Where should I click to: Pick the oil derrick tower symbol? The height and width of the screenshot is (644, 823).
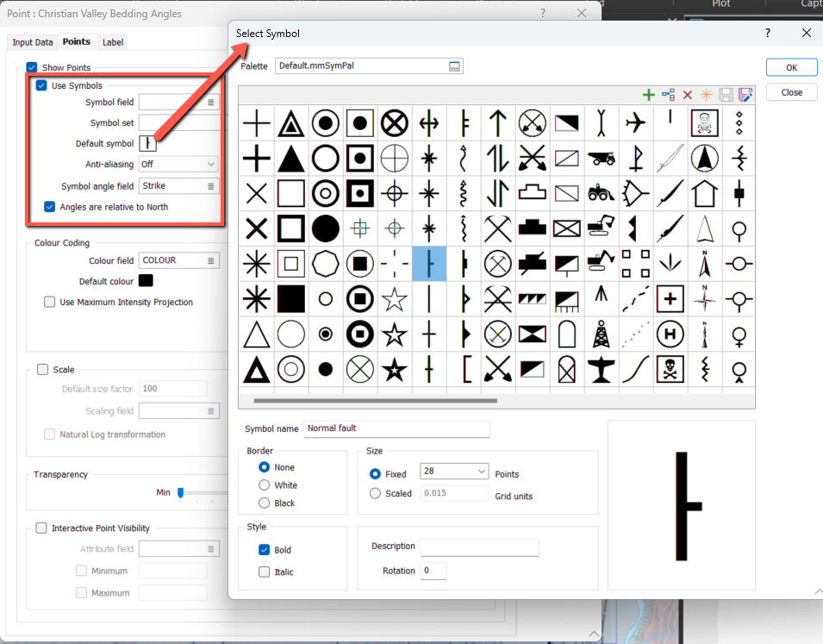(x=601, y=334)
